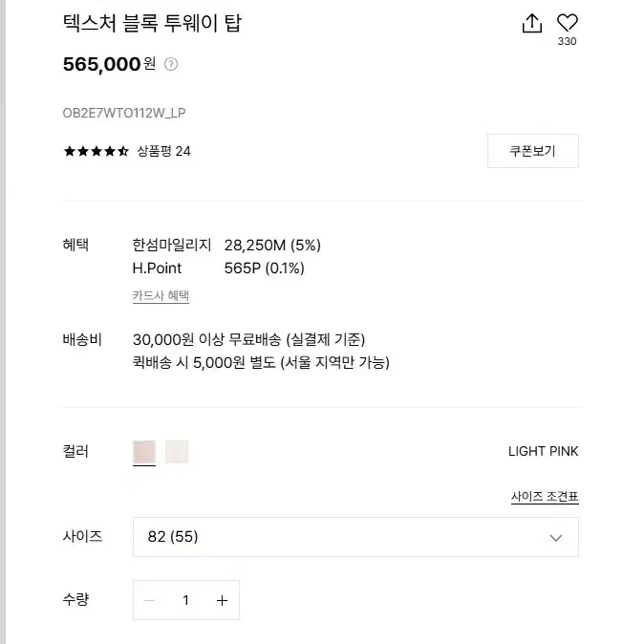Select the light pink color swatch
The width and height of the screenshot is (644, 644).
click(144, 452)
